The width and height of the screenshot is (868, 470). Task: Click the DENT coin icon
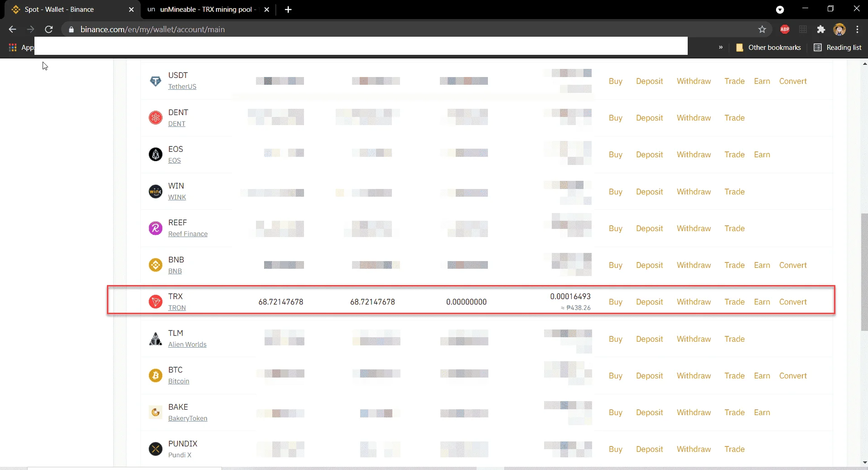(155, 118)
